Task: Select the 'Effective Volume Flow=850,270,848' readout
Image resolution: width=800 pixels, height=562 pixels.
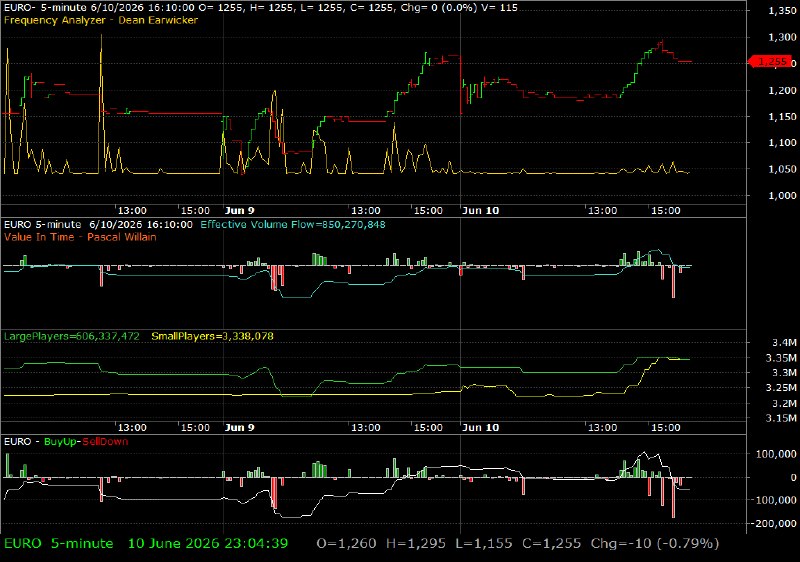Action: click(293, 224)
